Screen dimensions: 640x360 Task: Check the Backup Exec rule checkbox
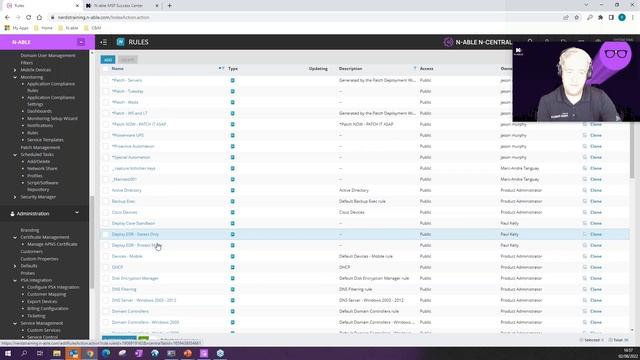(106, 201)
